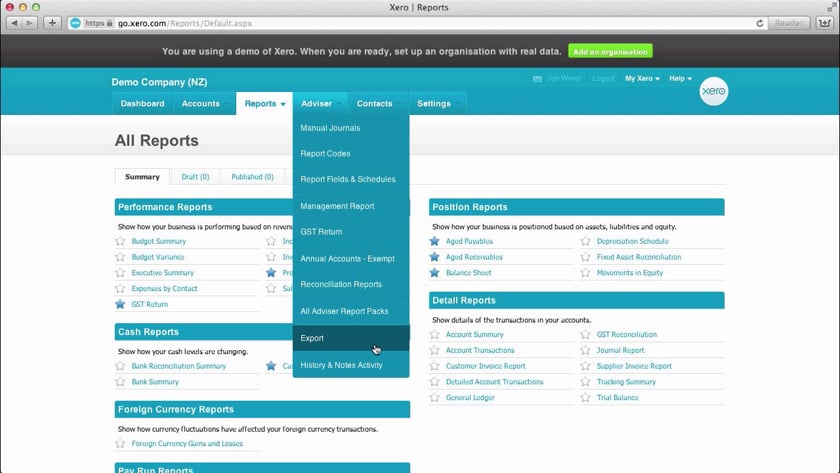This screenshot has height=473, width=840.
Task: Star the Fixed Asset Reconciliation report
Action: (586, 257)
